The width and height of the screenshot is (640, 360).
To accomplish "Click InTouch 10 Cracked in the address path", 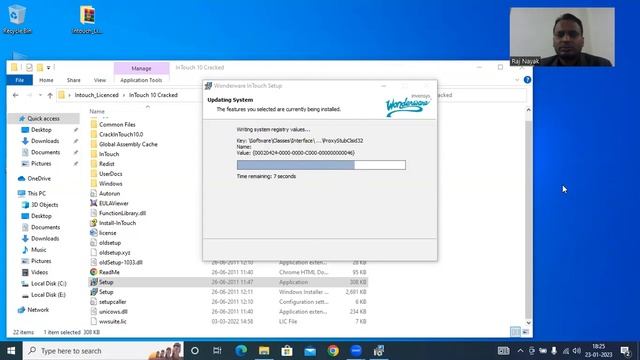I will (153, 95).
